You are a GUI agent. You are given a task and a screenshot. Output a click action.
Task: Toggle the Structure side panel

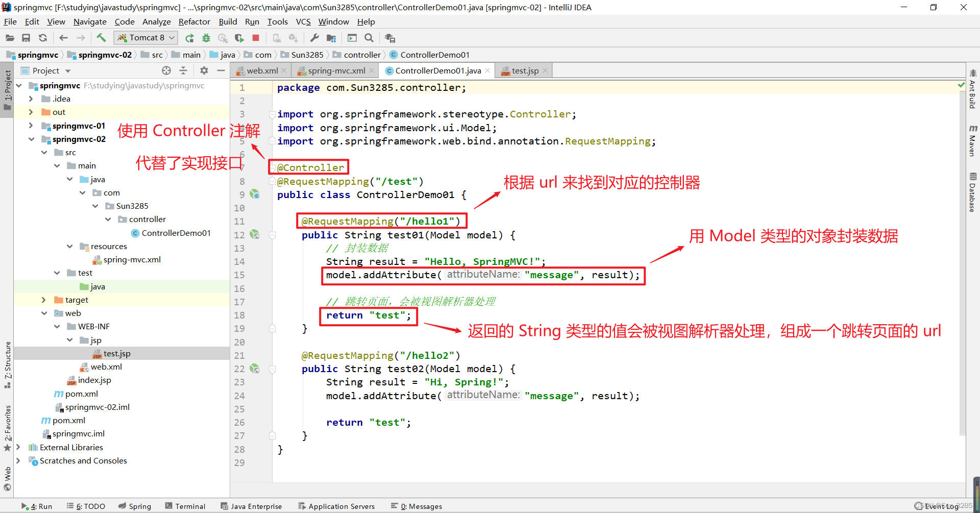tap(7, 364)
